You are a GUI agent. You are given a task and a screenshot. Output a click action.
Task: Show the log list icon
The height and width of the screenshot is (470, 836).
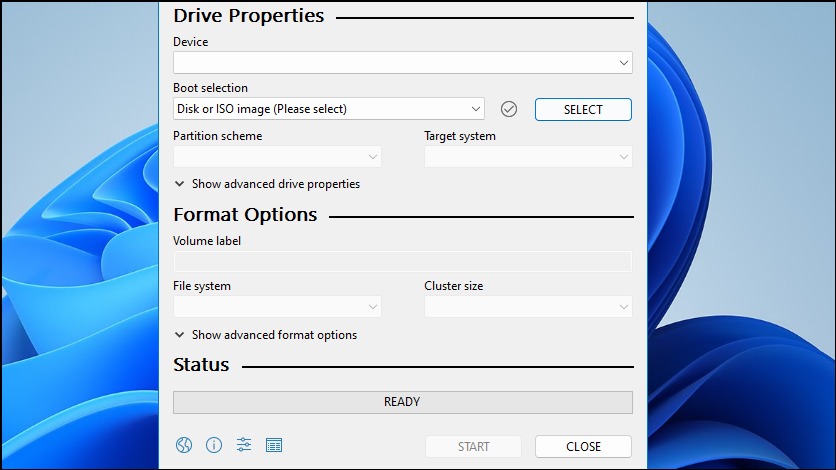coord(274,445)
